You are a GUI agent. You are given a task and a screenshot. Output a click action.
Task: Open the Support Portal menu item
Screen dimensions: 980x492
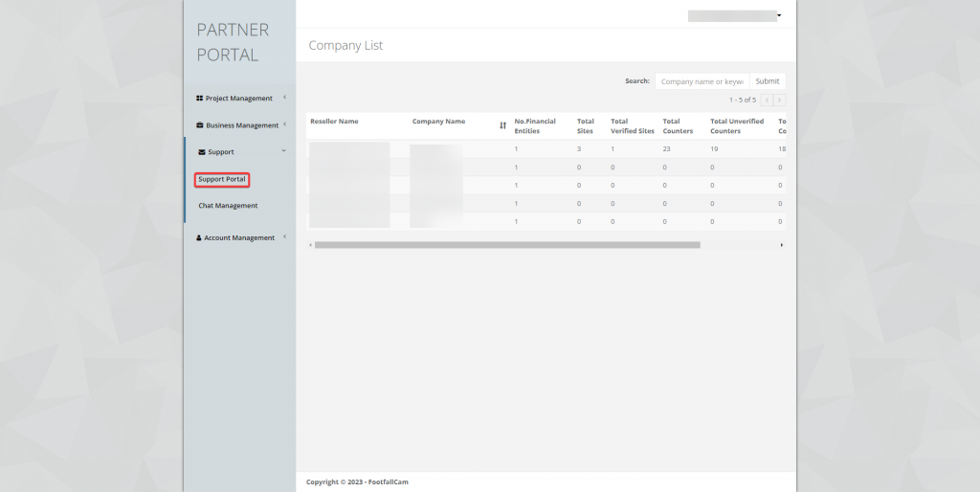[222, 180]
